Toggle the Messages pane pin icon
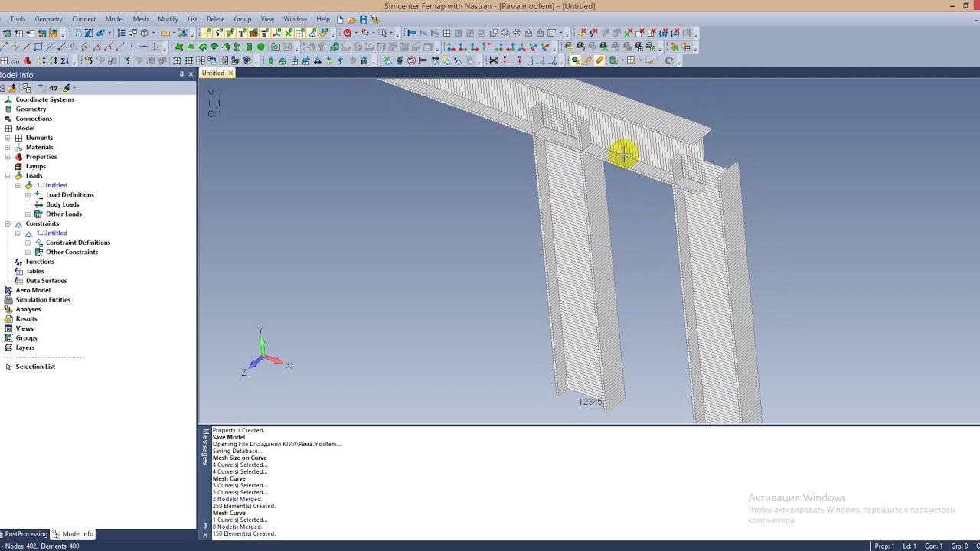980x551 pixels. pyautogui.click(x=204, y=526)
